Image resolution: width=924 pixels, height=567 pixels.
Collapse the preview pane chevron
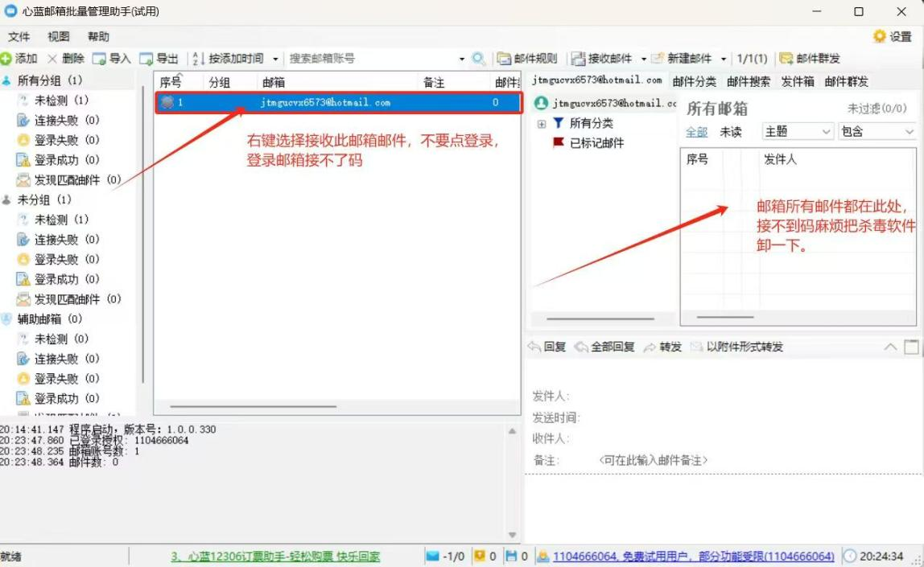[890, 347]
